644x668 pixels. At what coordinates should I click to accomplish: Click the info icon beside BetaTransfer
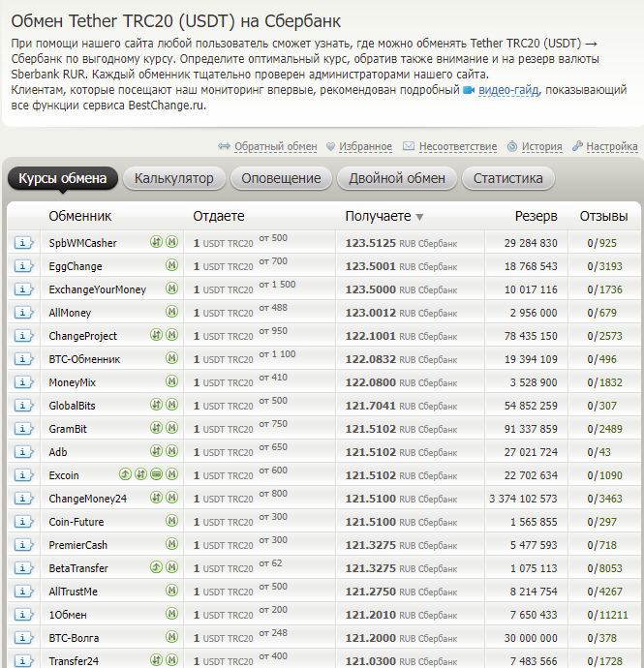point(24,568)
